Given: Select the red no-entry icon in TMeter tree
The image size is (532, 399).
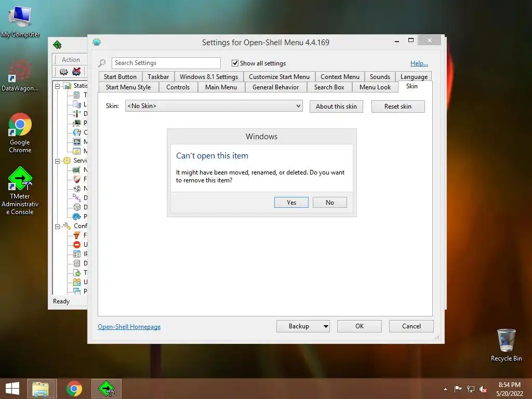Looking at the screenshot, I should (x=77, y=245).
